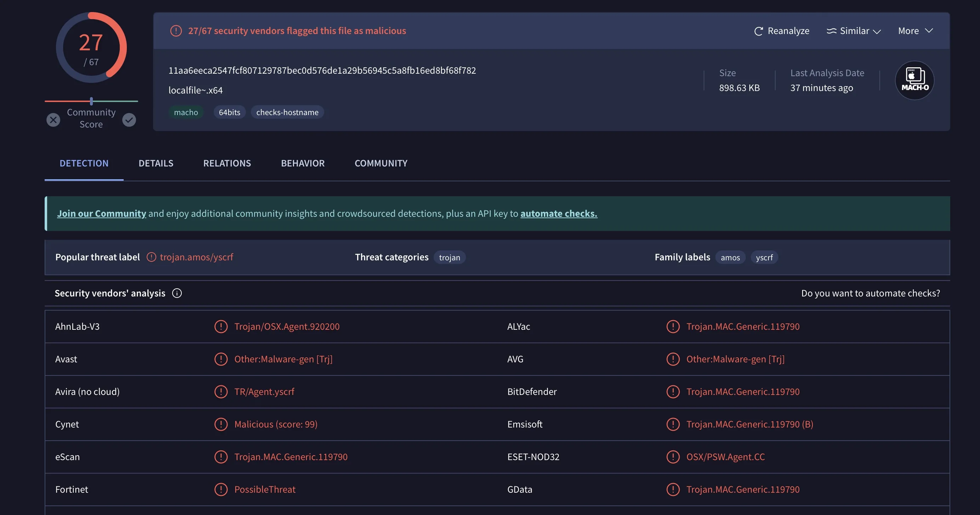Switch to the Behavior tab

303,163
